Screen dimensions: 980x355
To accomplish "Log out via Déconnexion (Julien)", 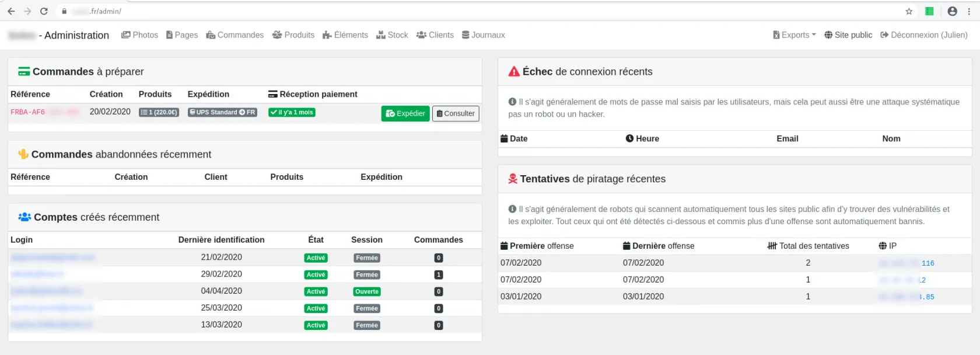I will (924, 35).
